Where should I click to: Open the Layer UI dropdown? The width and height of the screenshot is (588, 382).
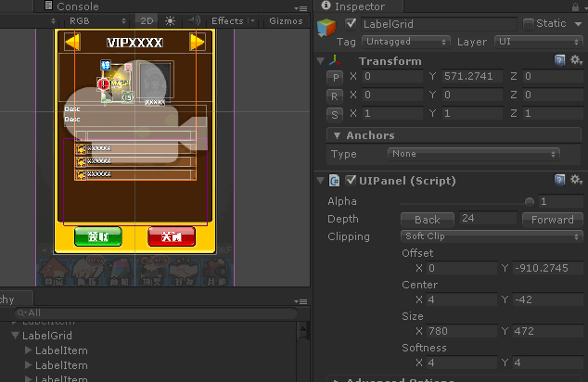coord(539,42)
